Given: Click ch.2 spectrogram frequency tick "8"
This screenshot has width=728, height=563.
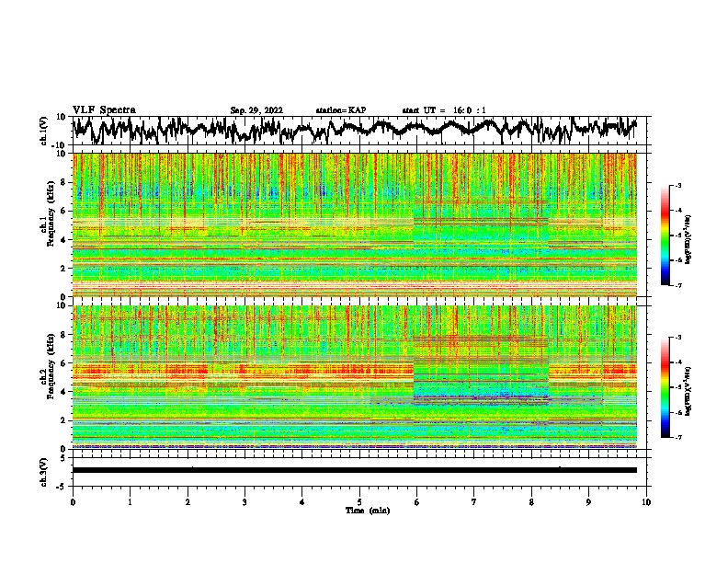Looking at the screenshot, I should click(63, 335).
